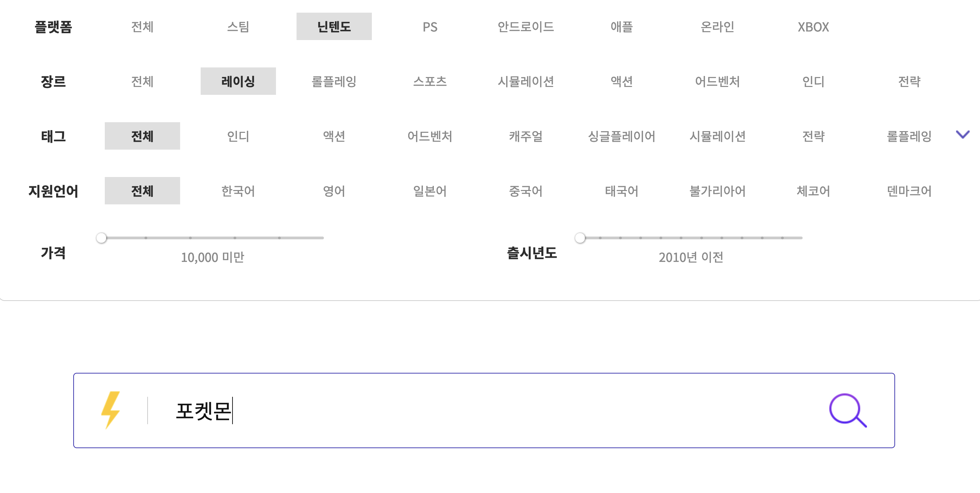The height and width of the screenshot is (493, 980).
Task: Click the 10,000 미만 price label
Action: click(x=212, y=257)
